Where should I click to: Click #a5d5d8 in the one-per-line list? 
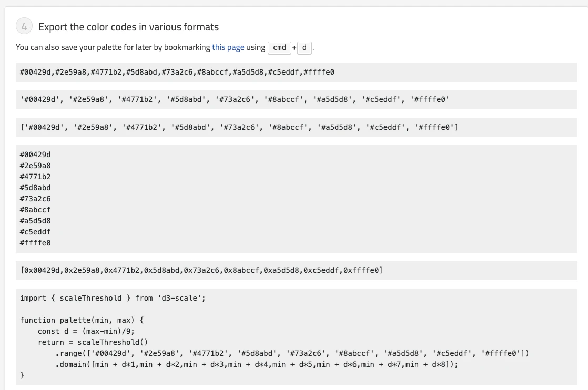tap(35, 221)
